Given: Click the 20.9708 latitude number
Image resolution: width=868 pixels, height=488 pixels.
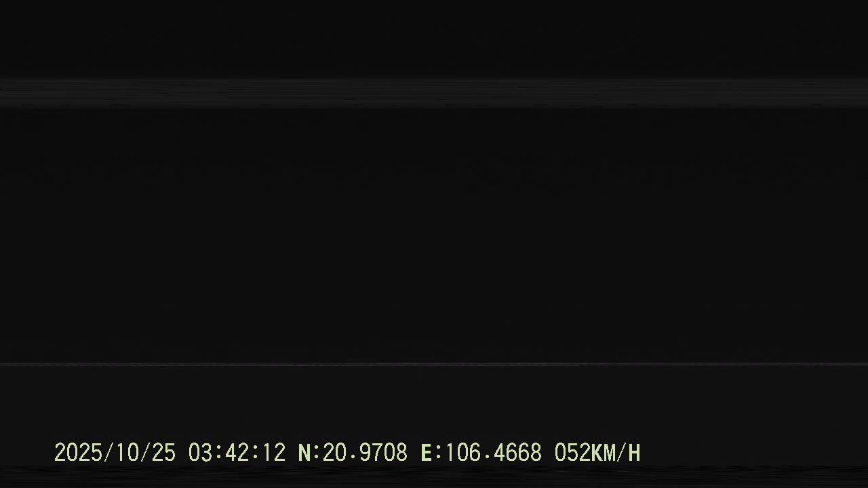Looking at the screenshot, I should tap(365, 453).
